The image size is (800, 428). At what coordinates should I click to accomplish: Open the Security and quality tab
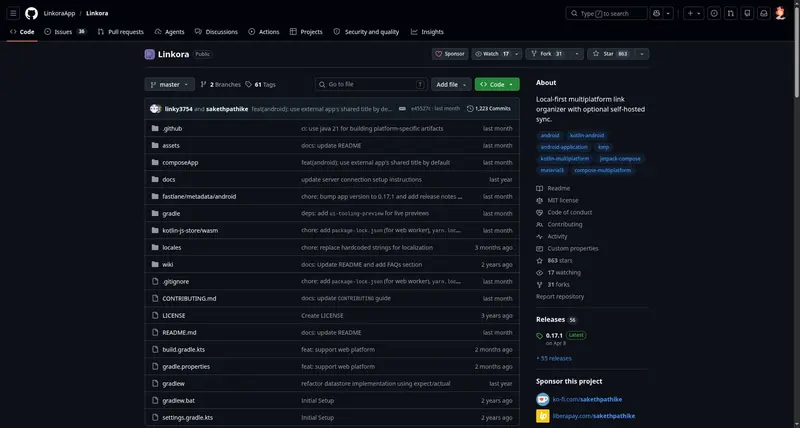[366, 32]
